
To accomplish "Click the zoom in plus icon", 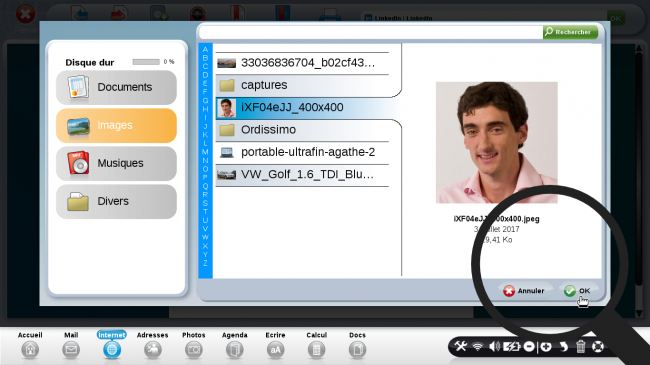I will tap(546, 346).
